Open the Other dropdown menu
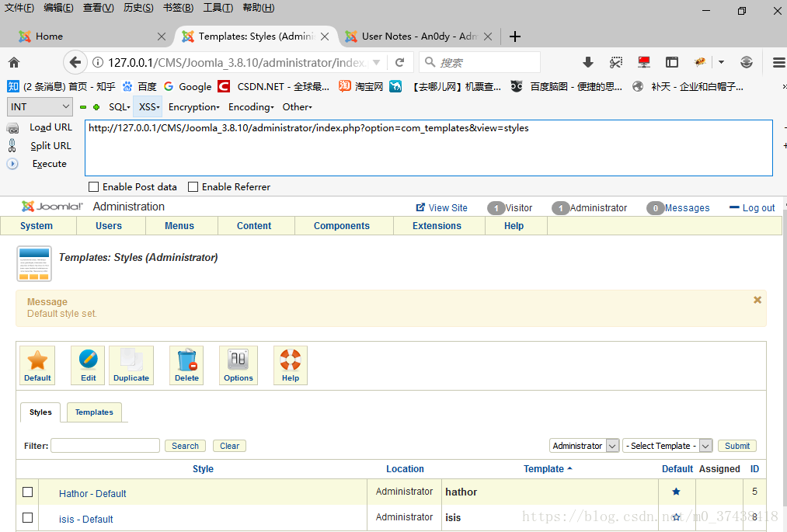The height and width of the screenshot is (532, 787). point(297,107)
